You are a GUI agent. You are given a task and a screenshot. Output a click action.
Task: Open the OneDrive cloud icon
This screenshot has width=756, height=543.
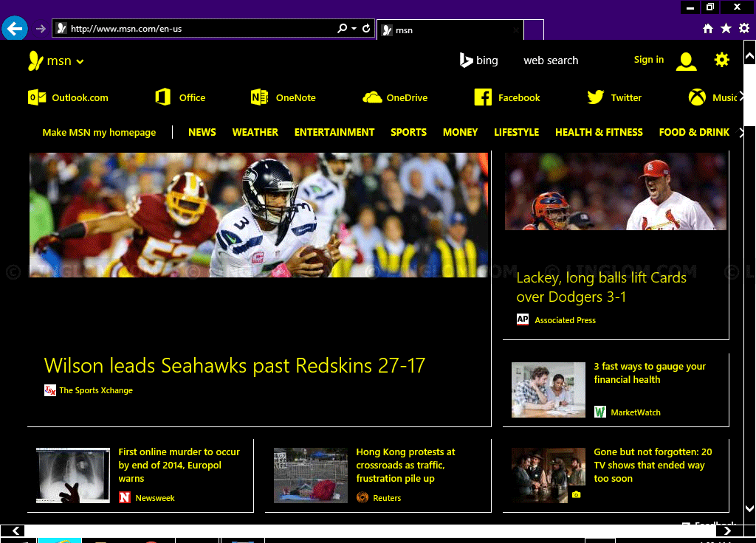[372, 98]
